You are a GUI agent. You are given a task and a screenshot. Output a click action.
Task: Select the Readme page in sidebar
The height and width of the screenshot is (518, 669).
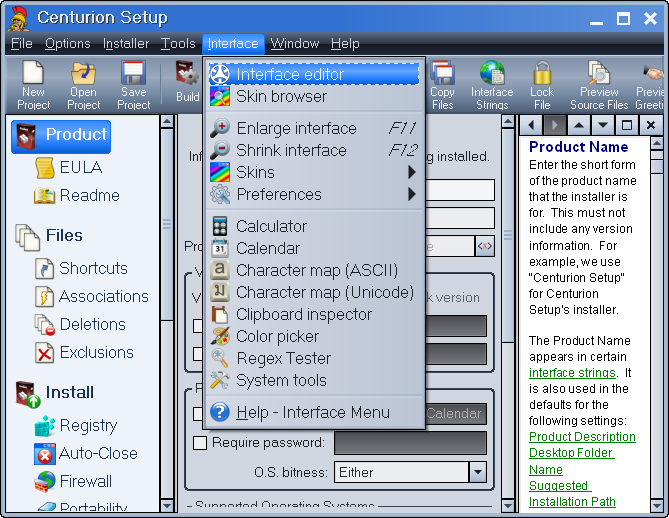pos(77,195)
